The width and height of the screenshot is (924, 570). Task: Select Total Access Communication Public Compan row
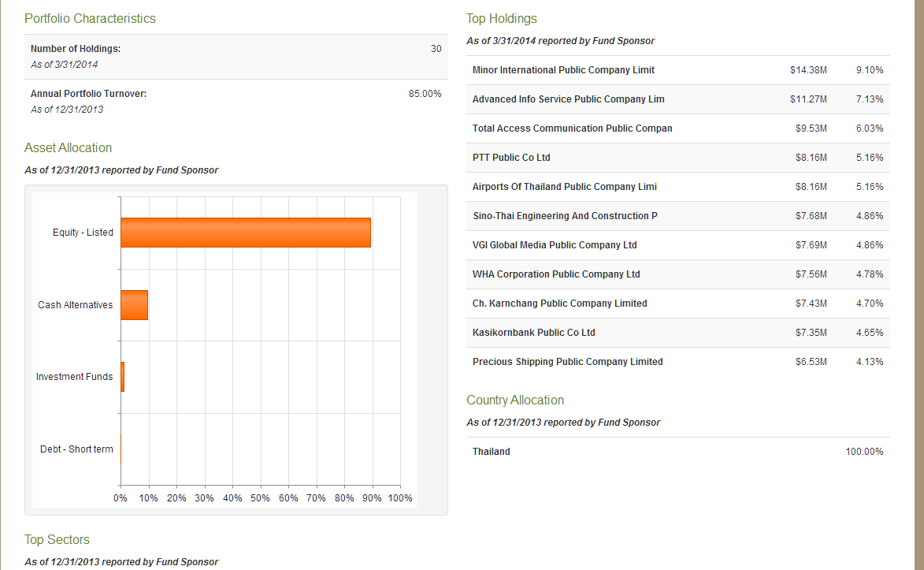(677, 128)
